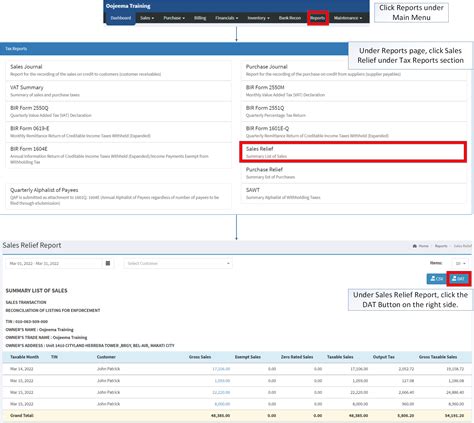Open the Purchase Journal report
Image resolution: width=474 pixels, height=423 pixels.
tap(354, 70)
